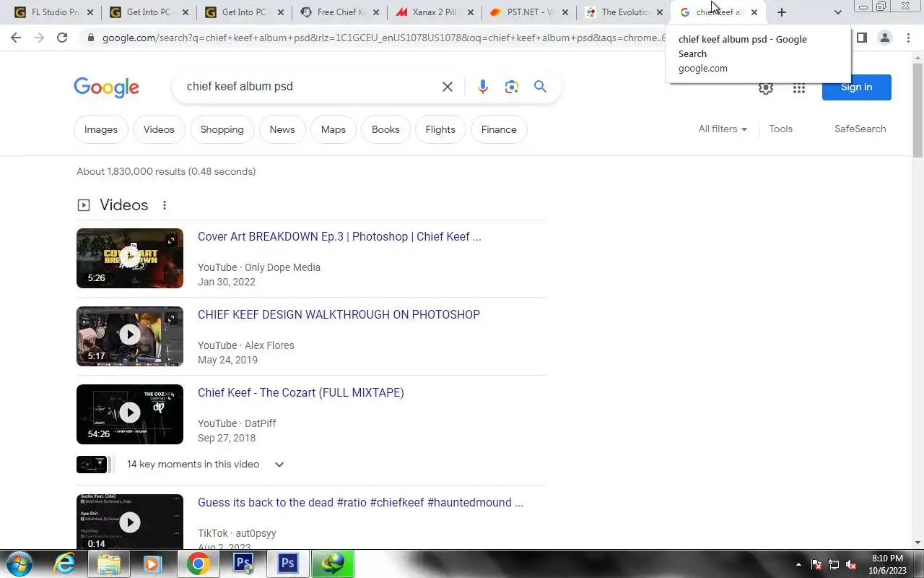
Task: Click the muted volume tray icon
Action: (x=851, y=564)
